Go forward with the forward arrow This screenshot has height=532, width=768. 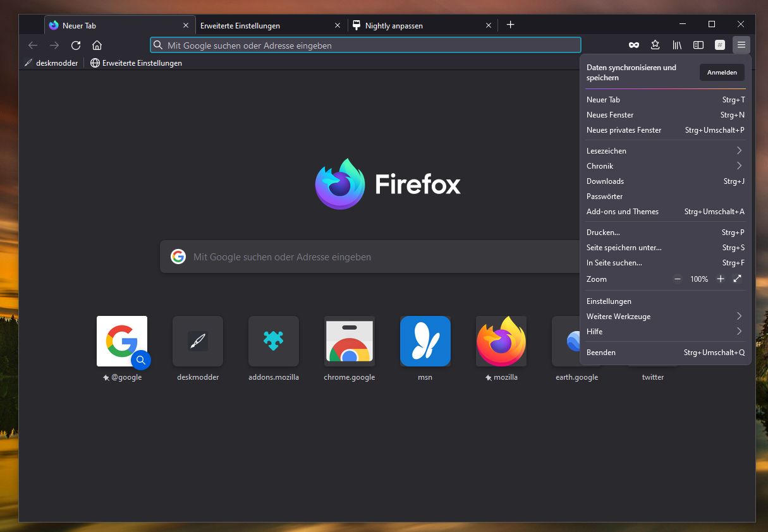pyautogui.click(x=54, y=45)
